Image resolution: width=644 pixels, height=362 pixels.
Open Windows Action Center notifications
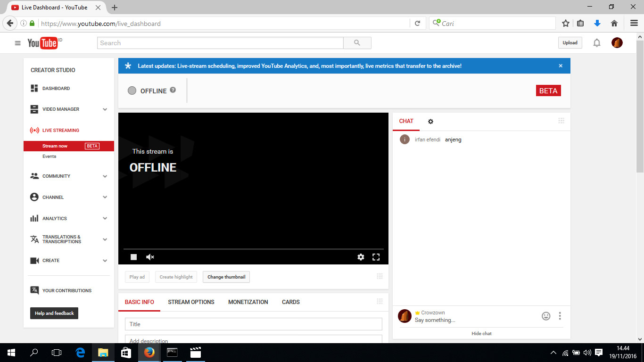599,353
